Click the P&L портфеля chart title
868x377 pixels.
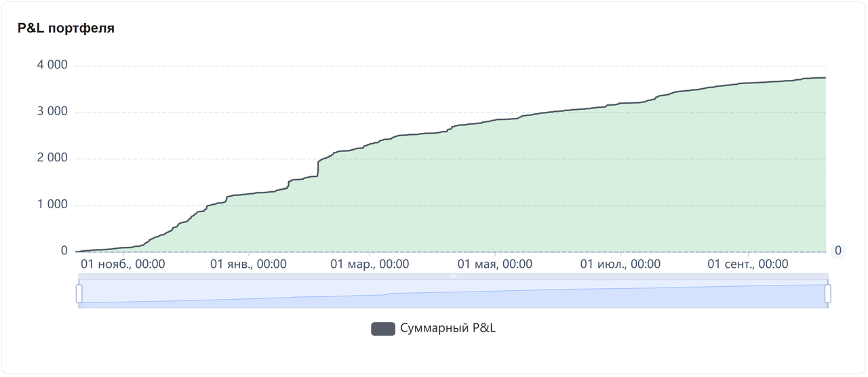click(x=66, y=28)
